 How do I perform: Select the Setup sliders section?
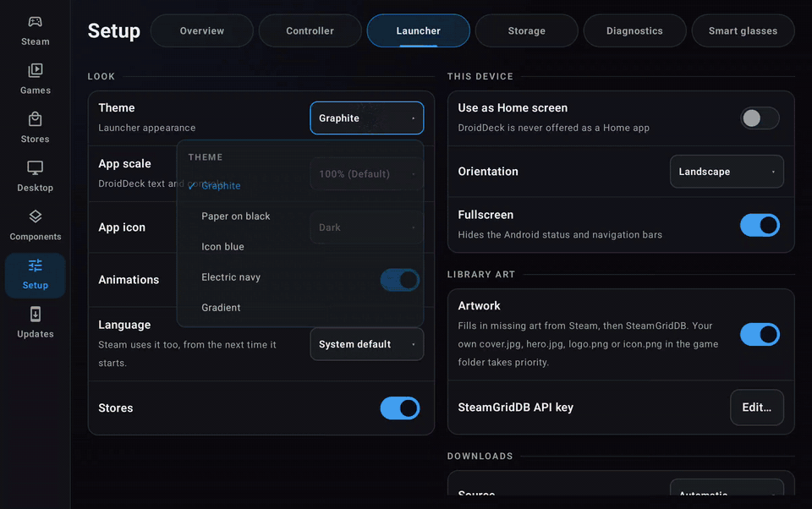tap(36, 275)
